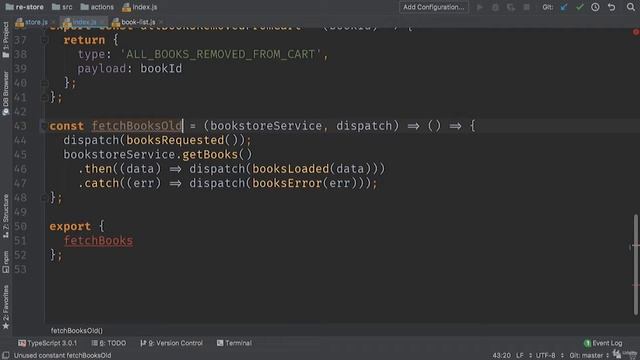Open the actions folder breadcrumb
640x360 pixels.
coord(97,7)
